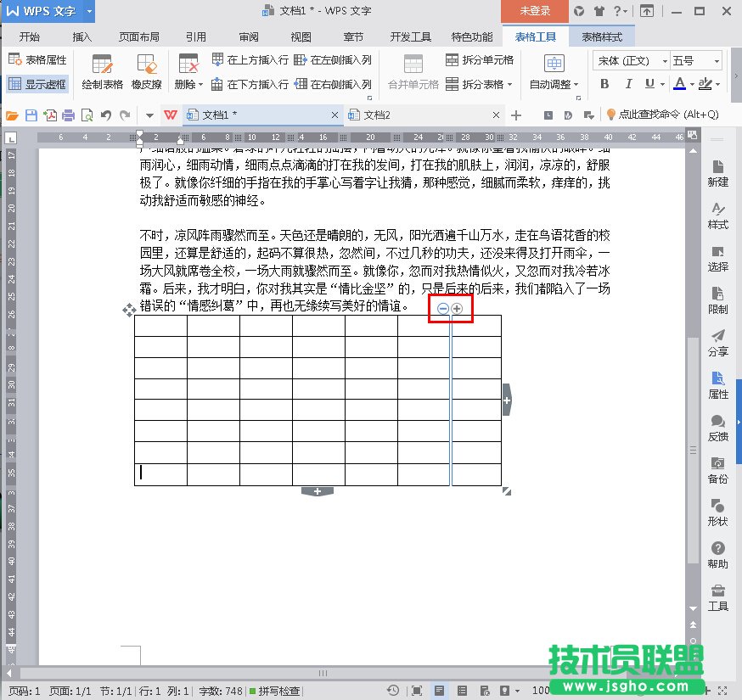Click the 未登录 login button
The image size is (742, 700).
click(x=535, y=11)
